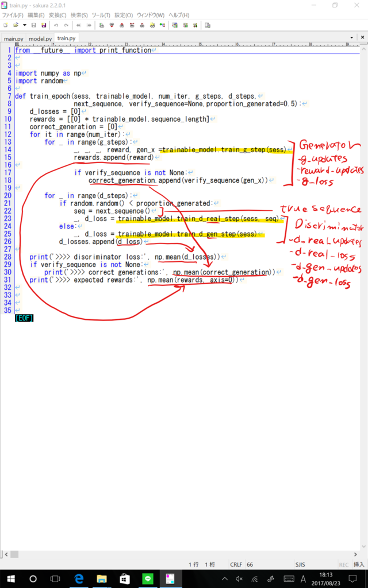Click the grey list icon ending the toolbar
This screenshot has width=368, height=588.
click(208, 25)
